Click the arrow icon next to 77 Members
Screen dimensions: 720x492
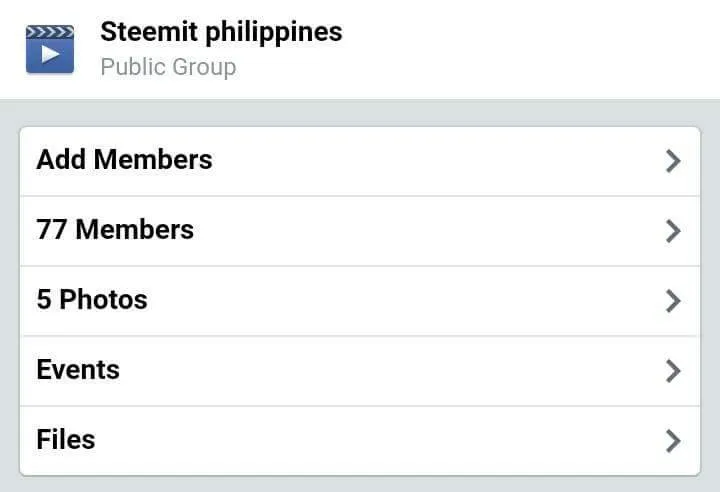[x=673, y=231]
